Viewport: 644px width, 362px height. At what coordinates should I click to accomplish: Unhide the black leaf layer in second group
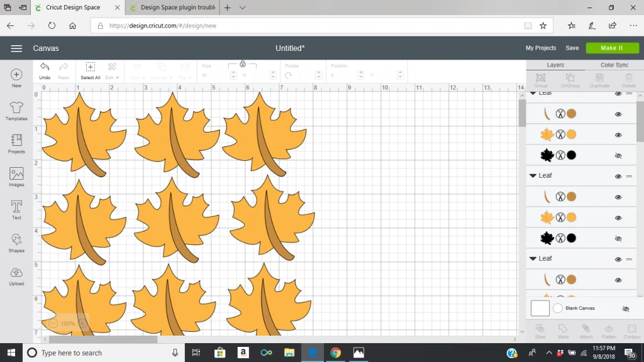(618, 238)
